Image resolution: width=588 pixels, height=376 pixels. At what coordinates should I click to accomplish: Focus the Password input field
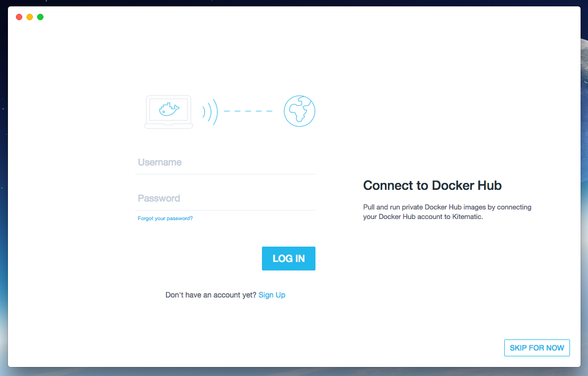(225, 198)
